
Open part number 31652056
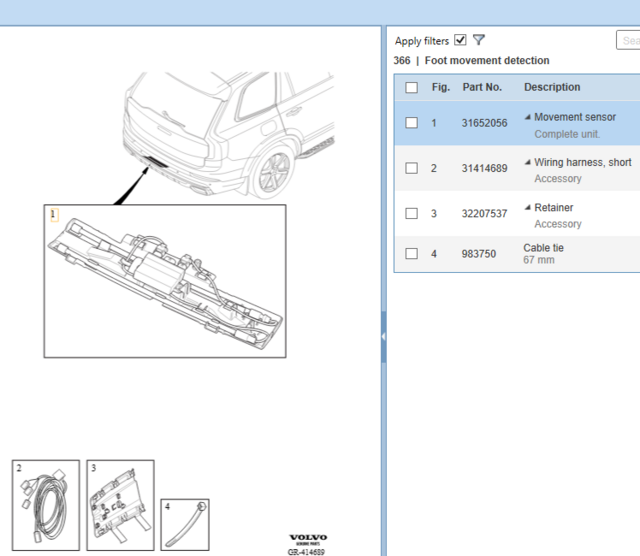click(x=484, y=123)
